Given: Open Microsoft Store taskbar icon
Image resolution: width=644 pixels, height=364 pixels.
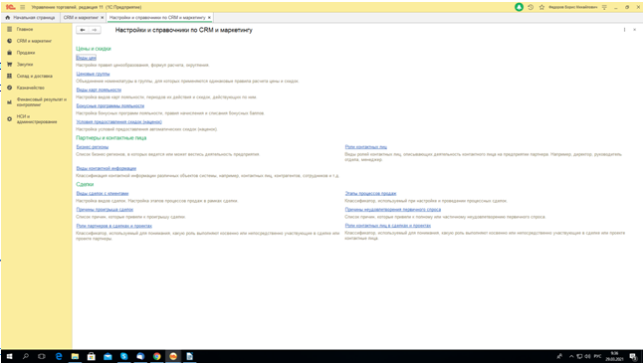Looking at the screenshot, I should (x=92, y=356).
